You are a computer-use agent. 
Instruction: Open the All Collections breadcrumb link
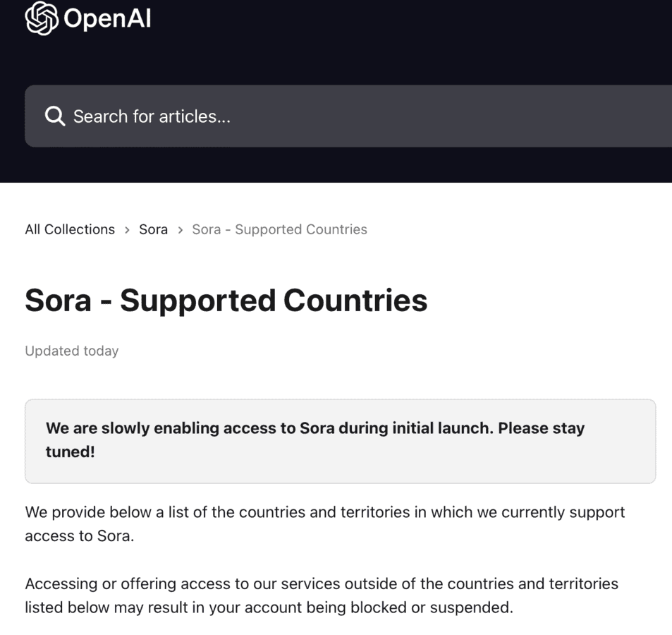point(70,229)
